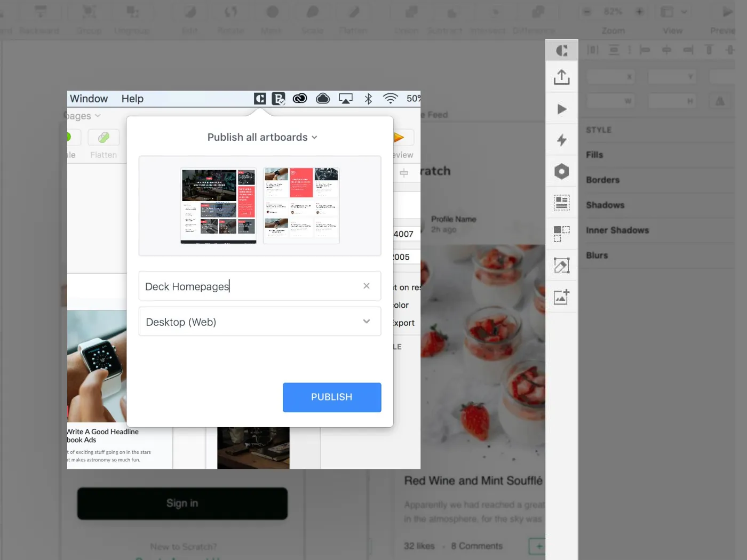Select the lightning bolt icon in Craft panel
747x560 pixels.
[x=561, y=140]
